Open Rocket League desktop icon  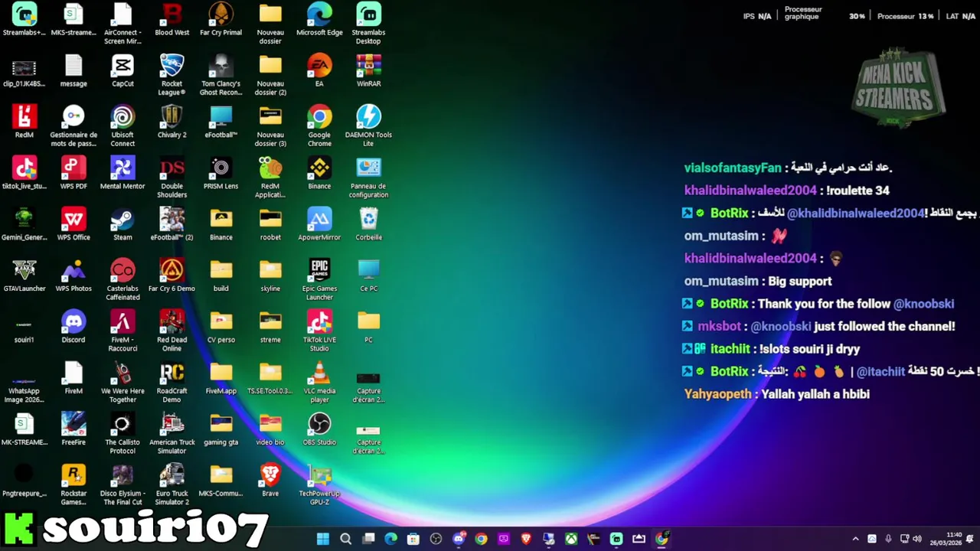pos(171,75)
